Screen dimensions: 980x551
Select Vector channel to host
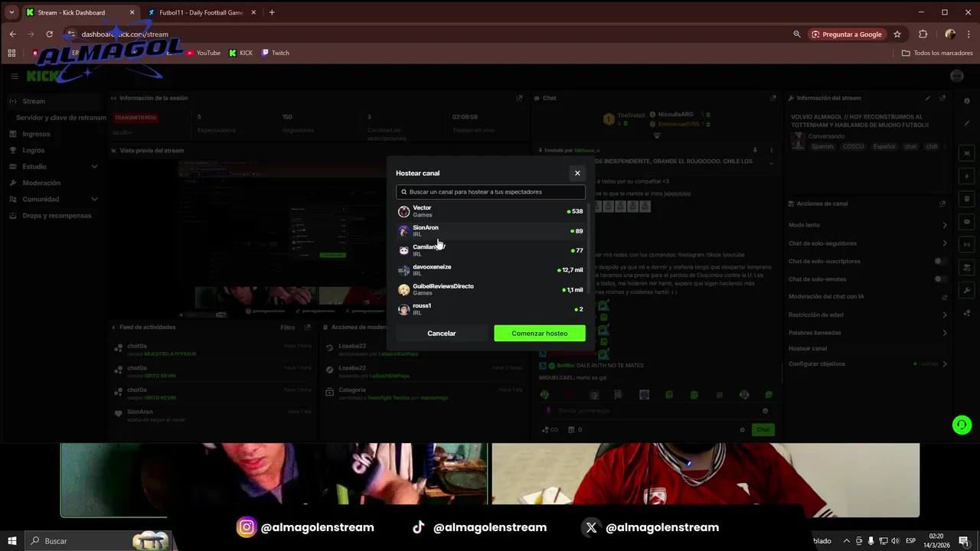coord(491,211)
